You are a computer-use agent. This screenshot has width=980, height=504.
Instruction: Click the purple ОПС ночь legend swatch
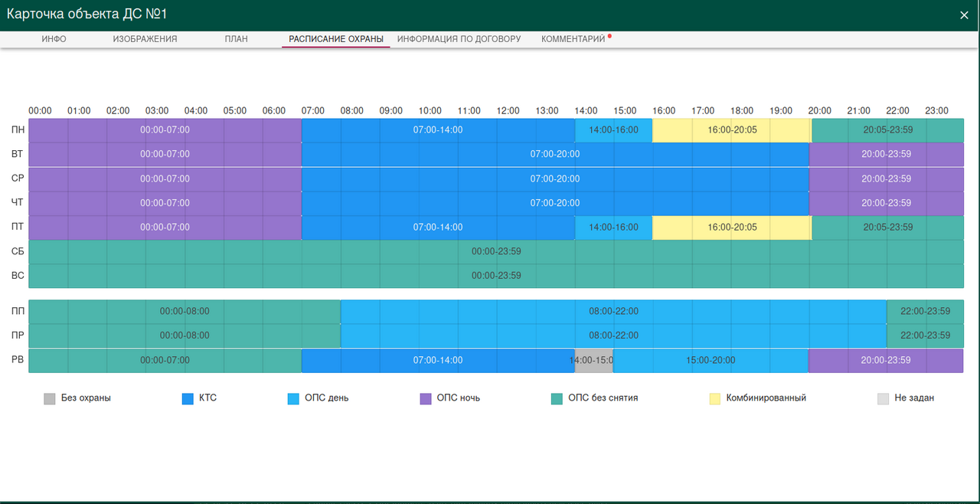coord(426,398)
